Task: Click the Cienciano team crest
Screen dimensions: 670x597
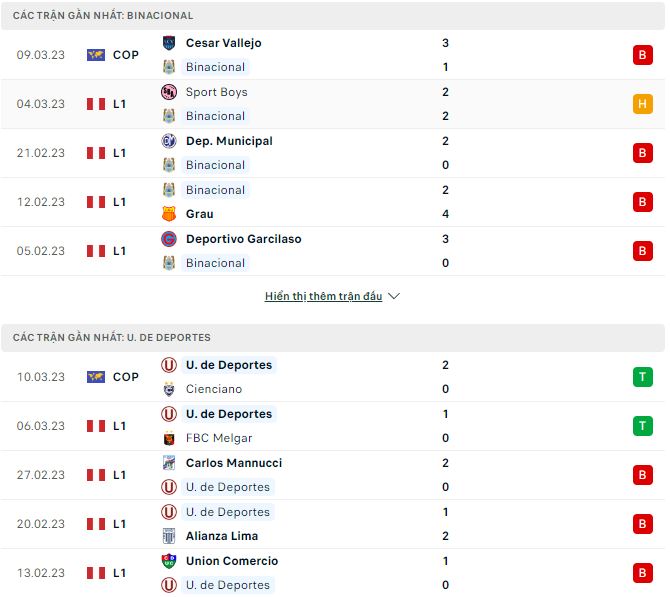Action: (169, 389)
